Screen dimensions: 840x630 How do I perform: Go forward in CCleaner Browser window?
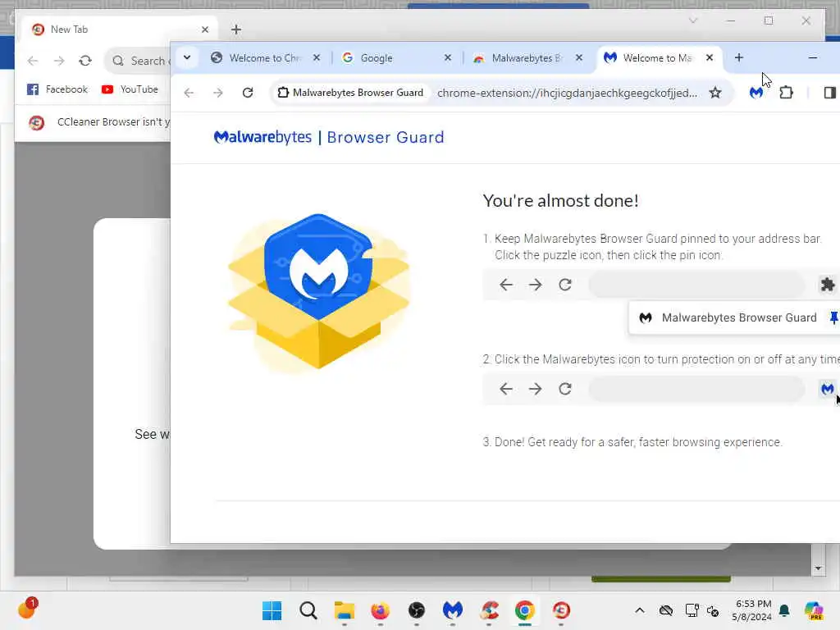[x=59, y=61]
